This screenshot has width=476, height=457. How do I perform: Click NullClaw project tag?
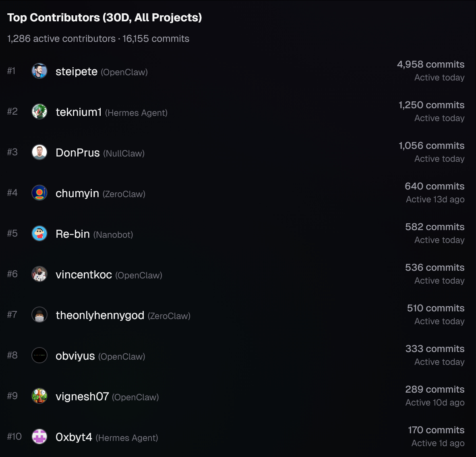124,153
